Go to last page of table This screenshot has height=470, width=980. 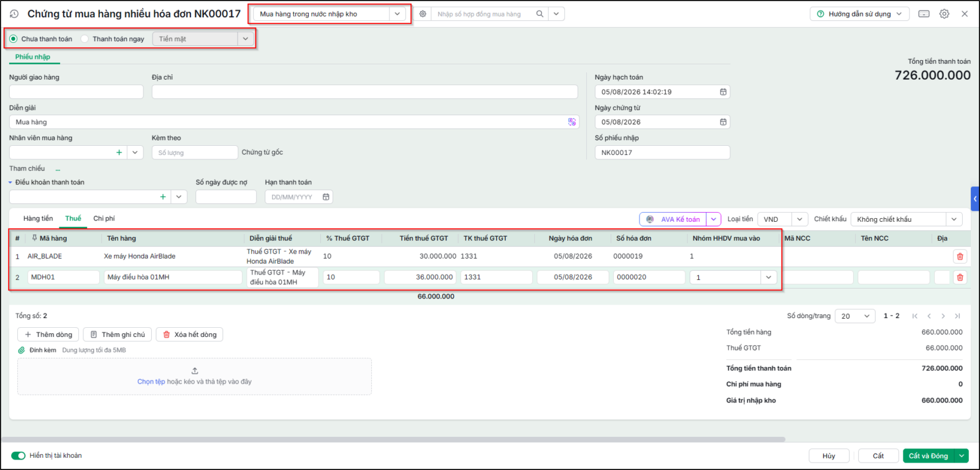(957, 316)
